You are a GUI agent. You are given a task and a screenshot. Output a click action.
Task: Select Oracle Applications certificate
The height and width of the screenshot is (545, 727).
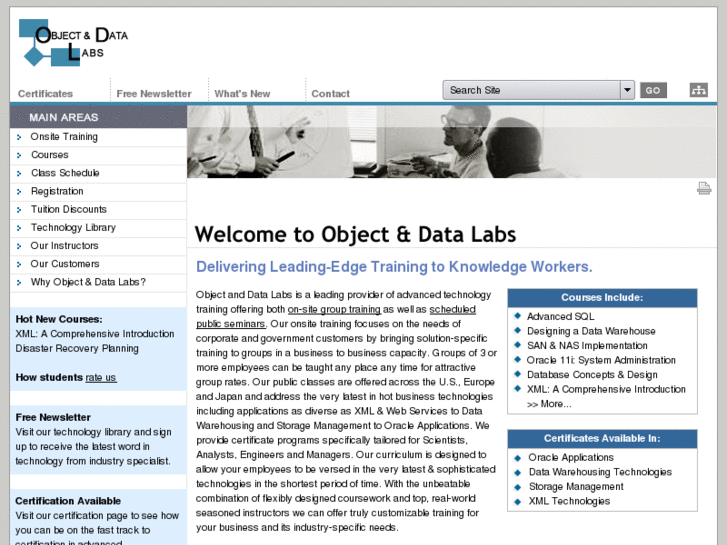coord(571,457)
